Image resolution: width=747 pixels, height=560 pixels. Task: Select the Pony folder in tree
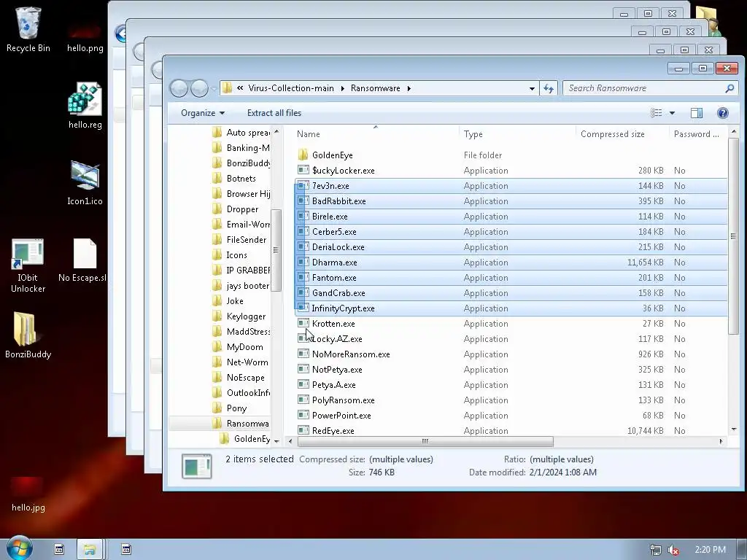236,408
